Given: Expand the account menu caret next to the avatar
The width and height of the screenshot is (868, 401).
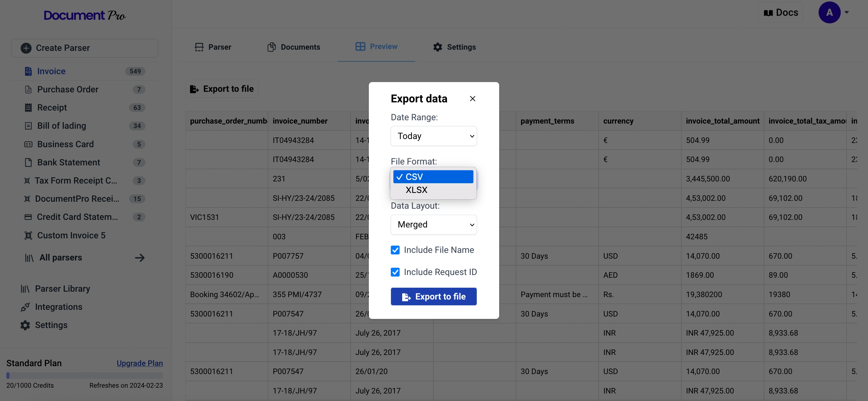Looking at the screenshot, I should [x=846, y=12].
